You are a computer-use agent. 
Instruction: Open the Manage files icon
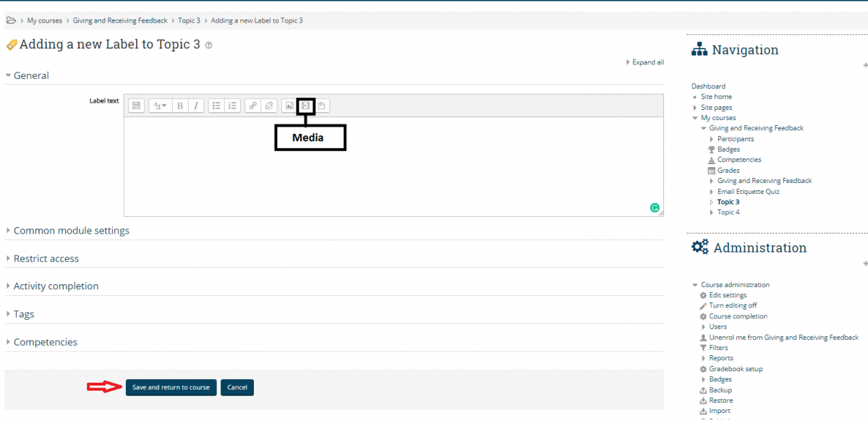pyautogui.click(x=322, y=106)
